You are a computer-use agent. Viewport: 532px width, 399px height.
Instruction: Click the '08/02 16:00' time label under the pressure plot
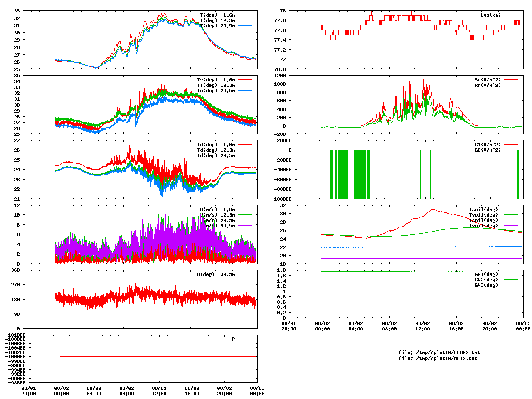tap(192, 391)
